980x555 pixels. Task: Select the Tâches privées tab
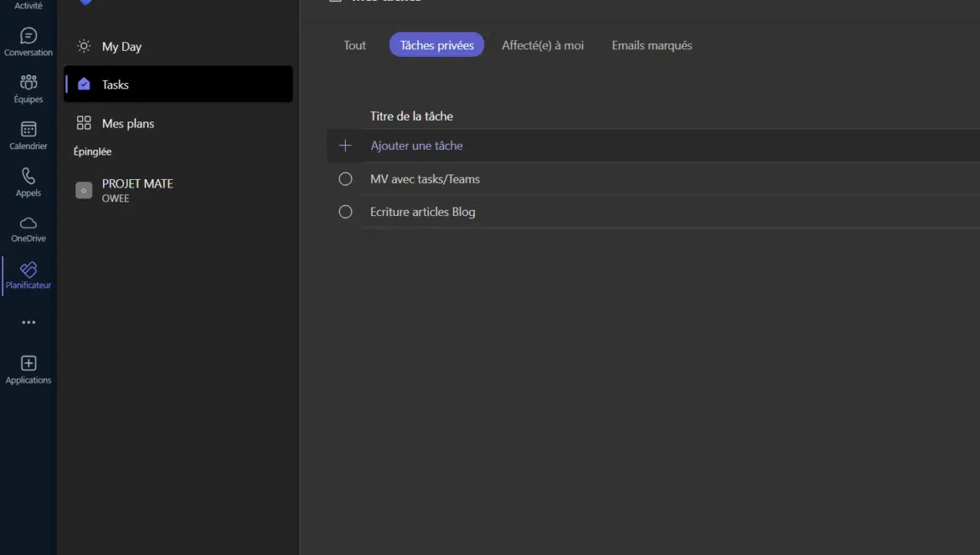436,45
